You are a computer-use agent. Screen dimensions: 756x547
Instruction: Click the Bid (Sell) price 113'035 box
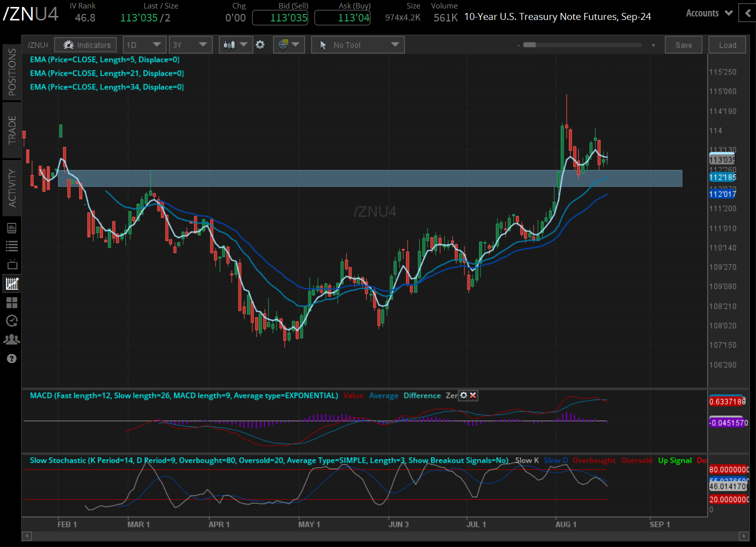(280, 18)
